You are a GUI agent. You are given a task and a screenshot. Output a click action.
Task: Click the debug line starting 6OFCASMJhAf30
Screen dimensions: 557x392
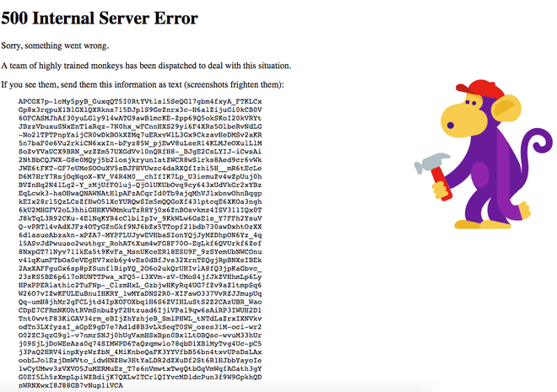(140, 118)
